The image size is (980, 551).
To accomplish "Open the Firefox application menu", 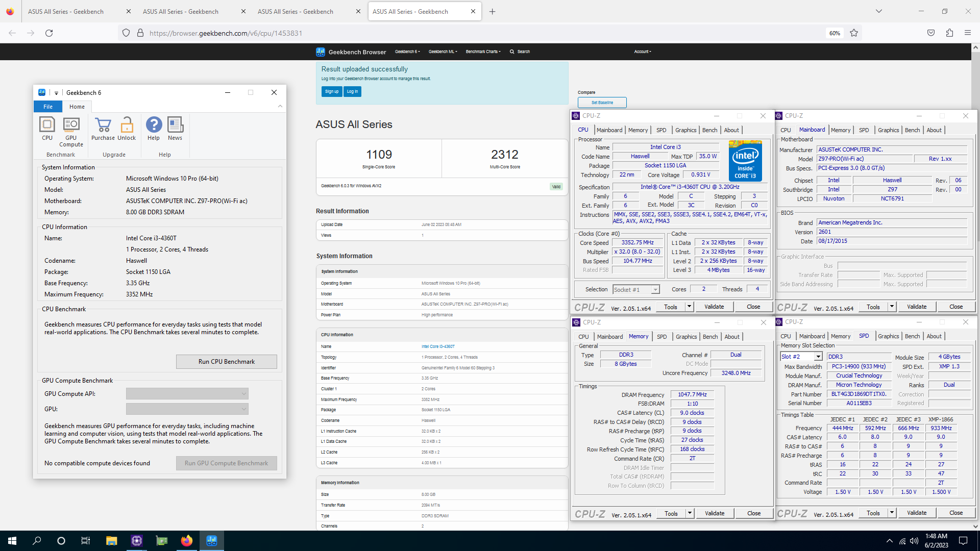I will 968,33.
